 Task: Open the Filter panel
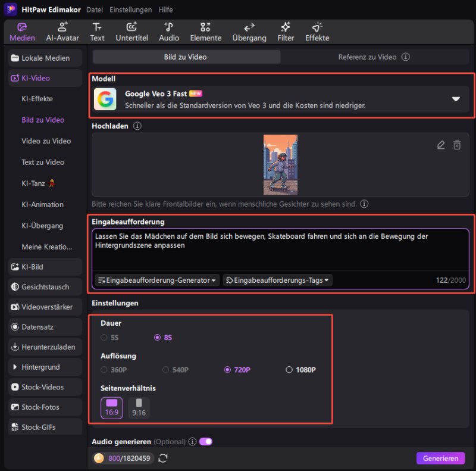click(x=286, y=32)
